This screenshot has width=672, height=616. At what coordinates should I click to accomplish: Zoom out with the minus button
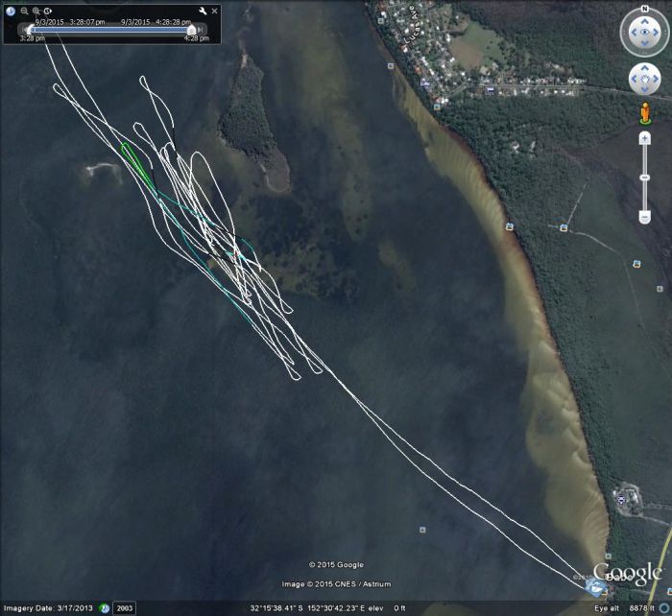coord(644,217)
